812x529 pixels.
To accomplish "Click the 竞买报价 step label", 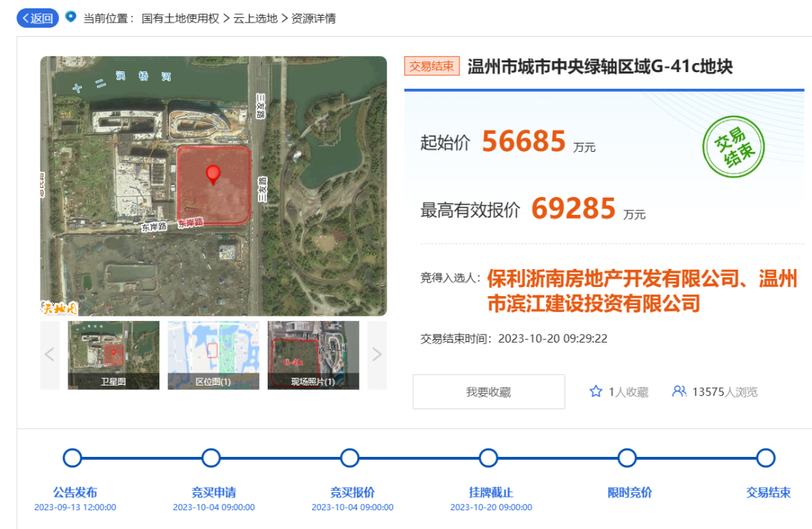I will (x=353, y=492).
